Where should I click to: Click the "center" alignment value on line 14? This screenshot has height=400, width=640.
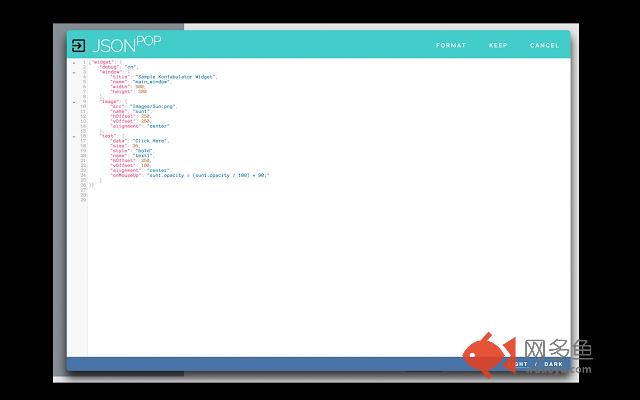pos(158,126)
